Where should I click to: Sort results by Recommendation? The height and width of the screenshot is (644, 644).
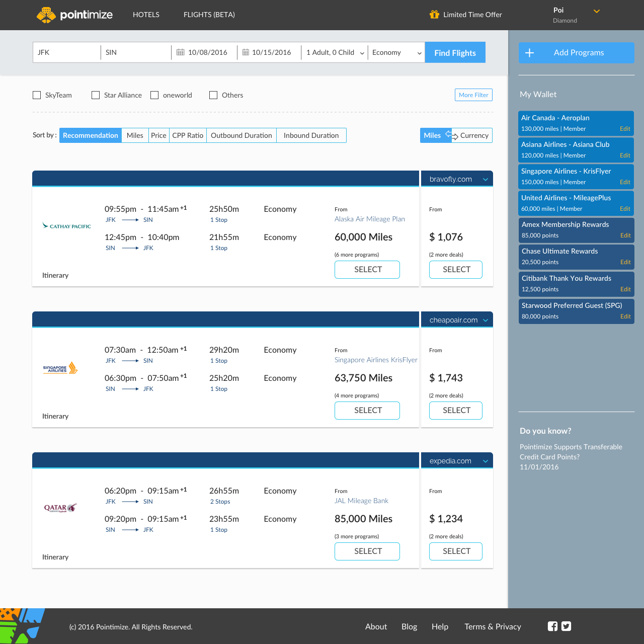[x=91, y=135]
